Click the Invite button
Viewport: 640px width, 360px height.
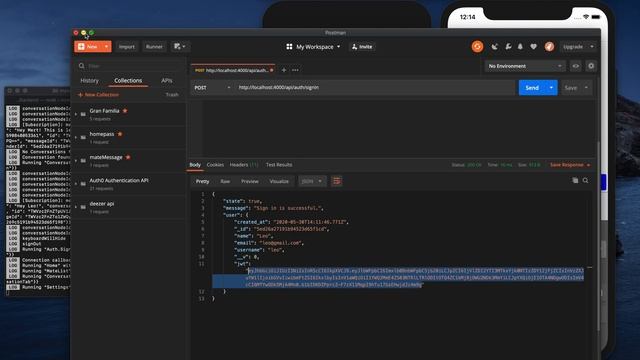[x=362, y=47]
